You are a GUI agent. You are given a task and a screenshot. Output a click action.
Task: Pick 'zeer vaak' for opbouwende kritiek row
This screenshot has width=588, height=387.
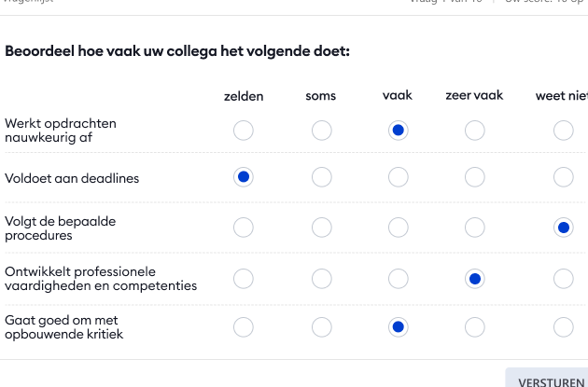[x=475, y=327]
